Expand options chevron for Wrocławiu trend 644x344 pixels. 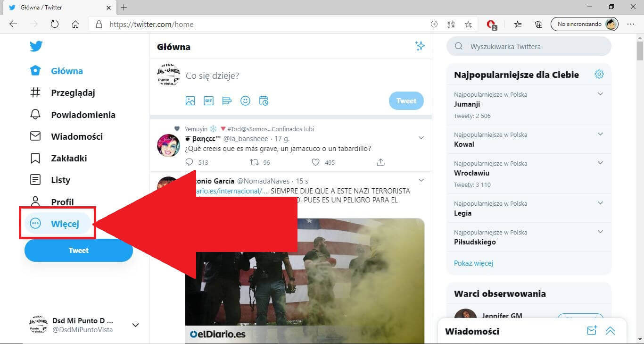600,163
